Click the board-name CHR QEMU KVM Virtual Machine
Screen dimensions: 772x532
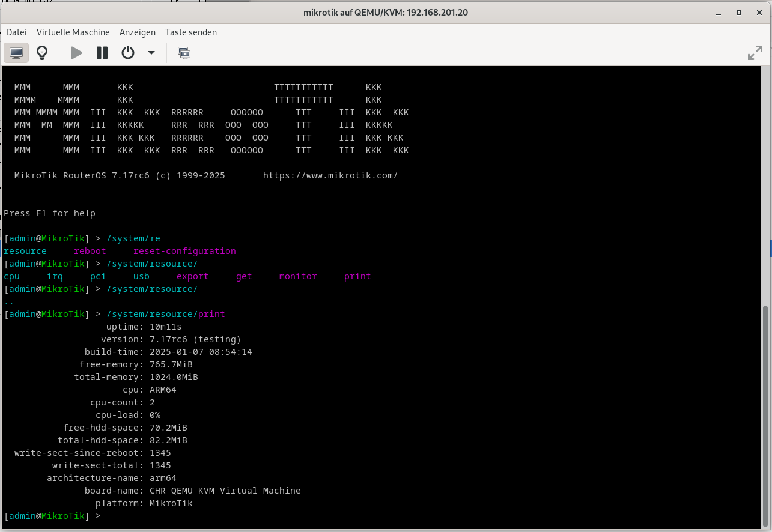225,491
